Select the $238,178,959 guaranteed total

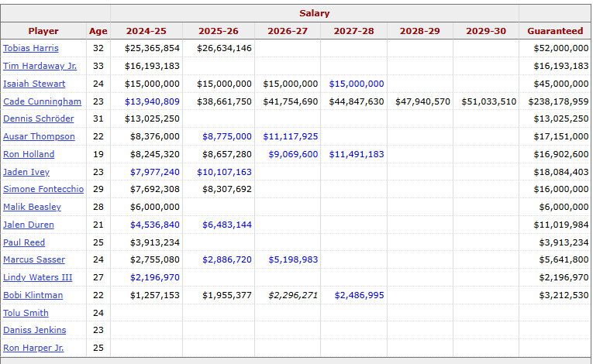pyautogui.click(x=558, y=101)
